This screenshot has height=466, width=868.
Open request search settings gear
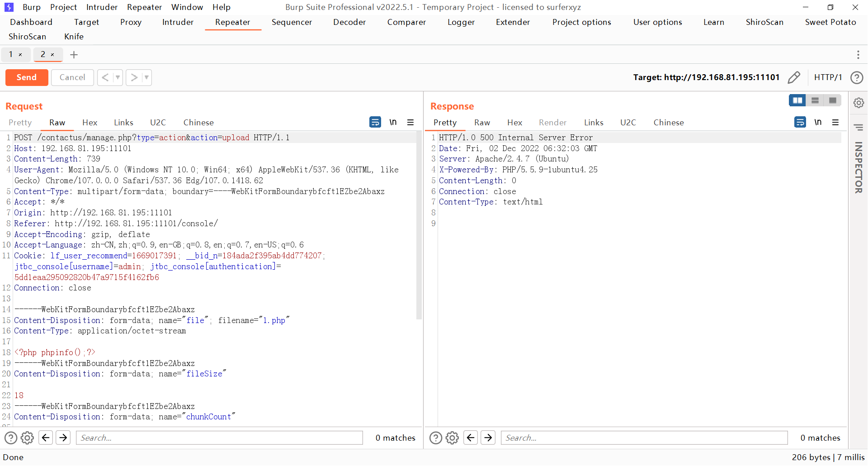(28, 438)
